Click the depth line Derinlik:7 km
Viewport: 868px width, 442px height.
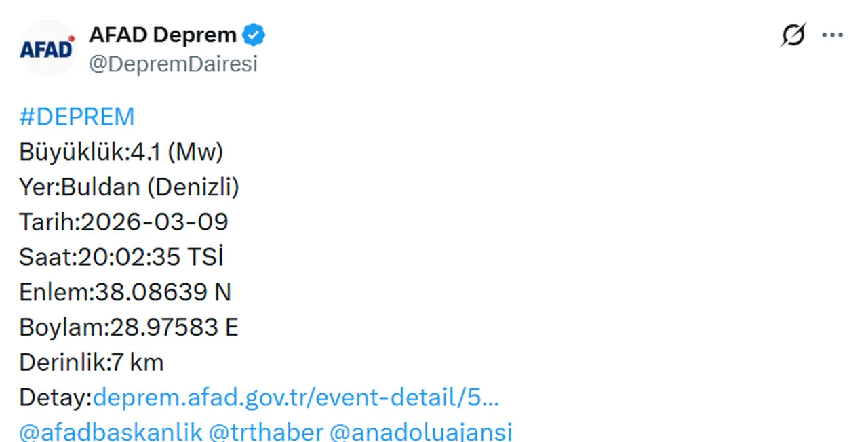point(92,362)
